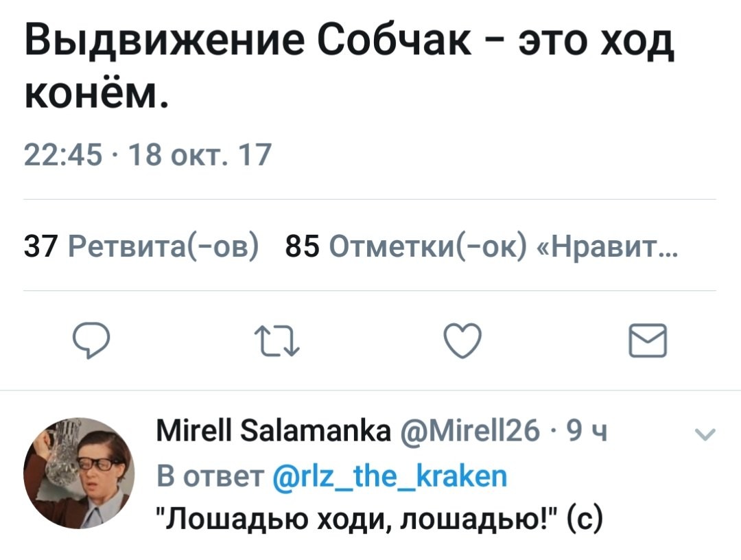Open the Mirell Salamanka display name
741x560 pixels.
[272, 434]
